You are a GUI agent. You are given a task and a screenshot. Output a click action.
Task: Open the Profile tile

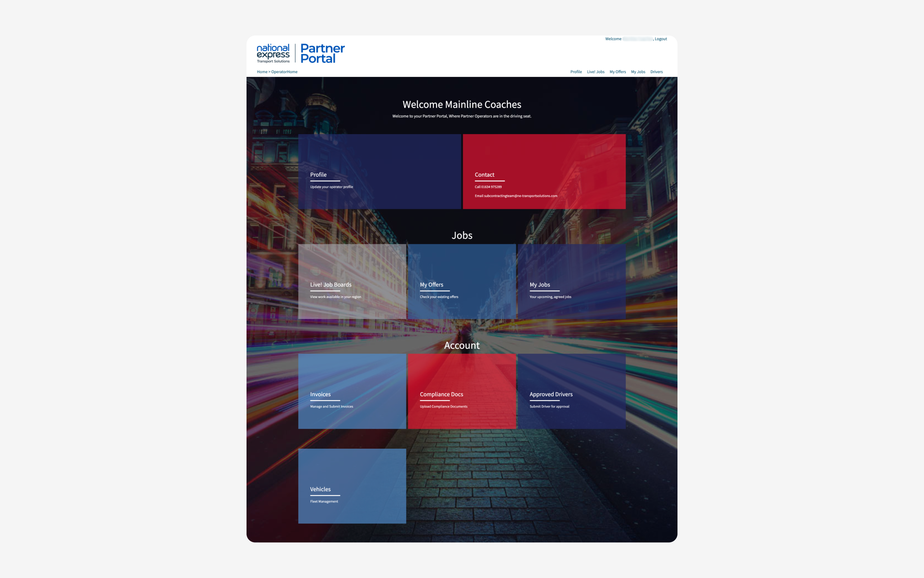pyautogui.click(x=380, y=171)
